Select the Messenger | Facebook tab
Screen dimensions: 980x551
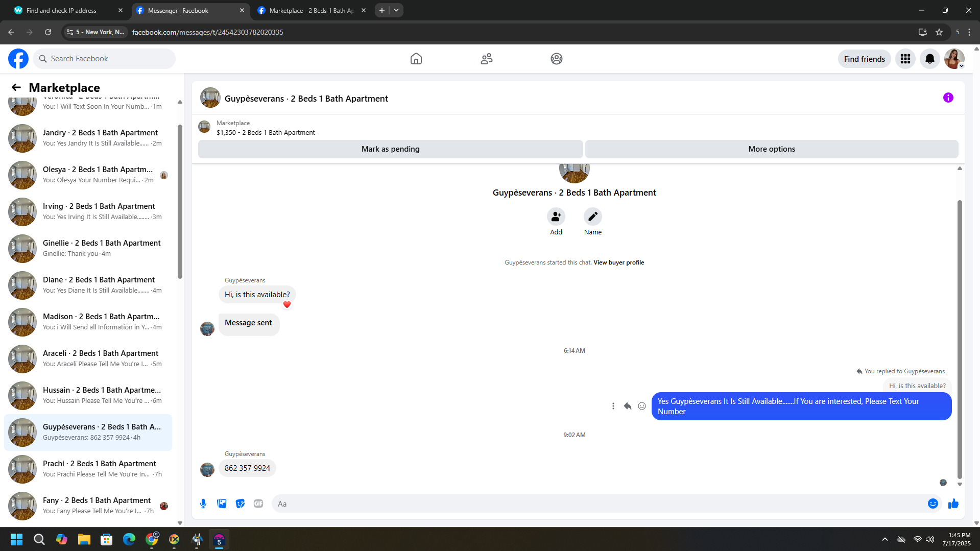point(178,10)
